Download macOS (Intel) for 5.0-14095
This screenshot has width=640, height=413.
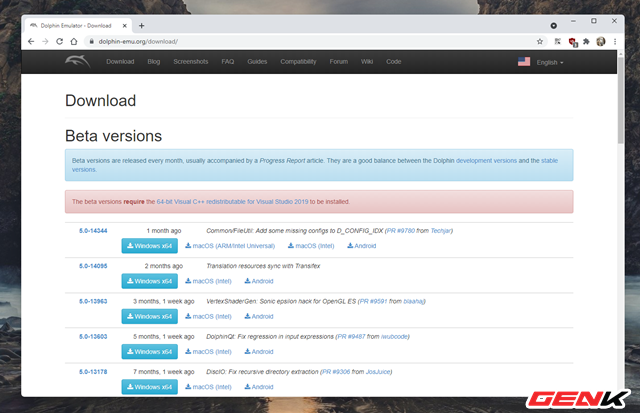click(208, 281)
